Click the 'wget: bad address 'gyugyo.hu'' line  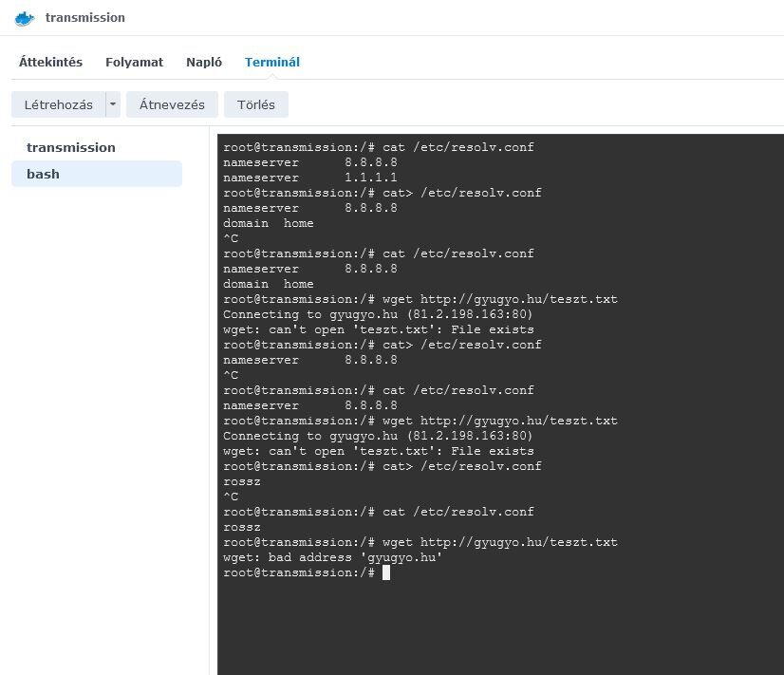coord(332,557)
